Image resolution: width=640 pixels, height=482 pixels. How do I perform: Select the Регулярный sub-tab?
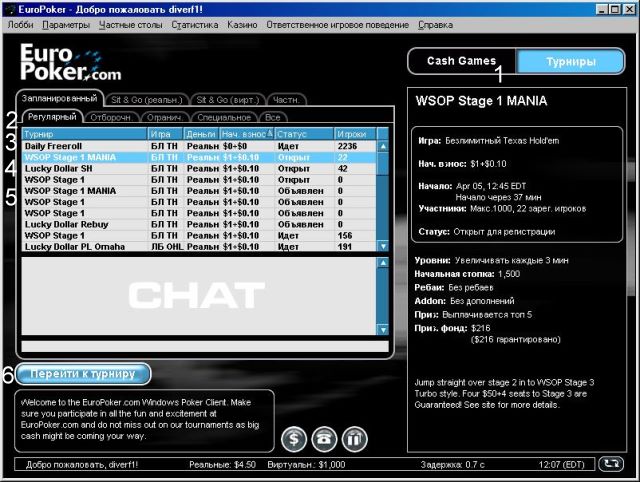coord(52,117)
